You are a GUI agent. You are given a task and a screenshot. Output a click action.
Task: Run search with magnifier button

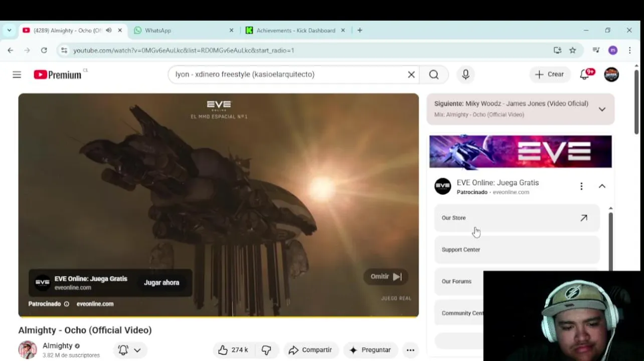click(434, 75)
